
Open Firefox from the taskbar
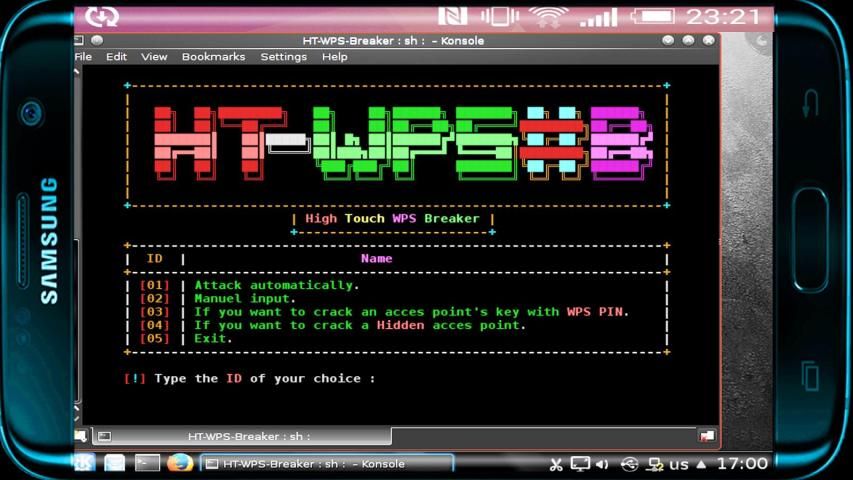(180, 463)
